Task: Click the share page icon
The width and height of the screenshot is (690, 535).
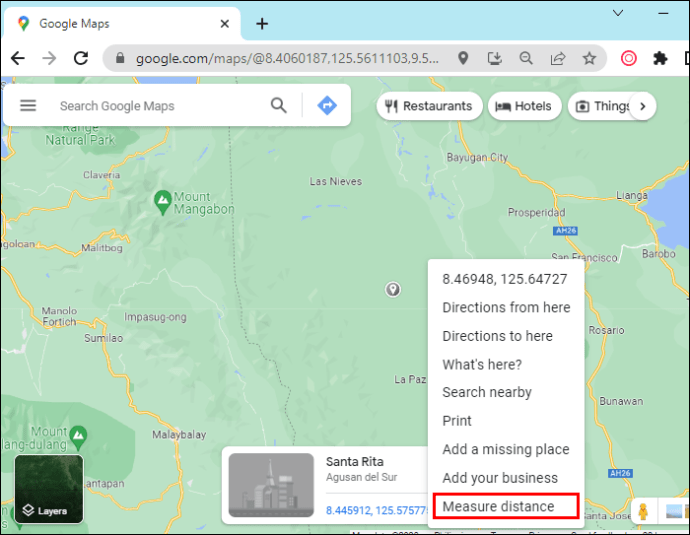Action: click(558, 58)
